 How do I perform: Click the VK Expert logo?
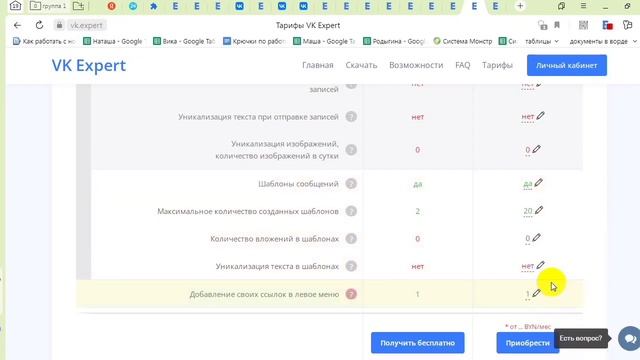click(89, 65)
